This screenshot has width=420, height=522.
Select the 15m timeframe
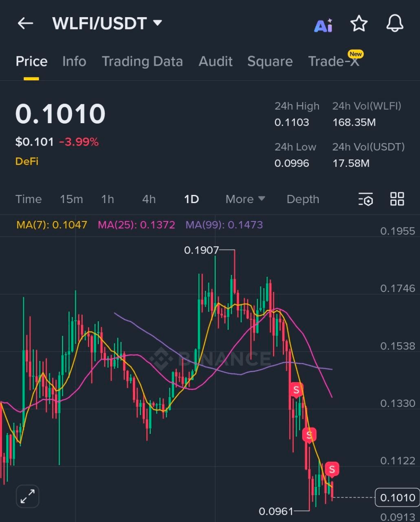71,199
